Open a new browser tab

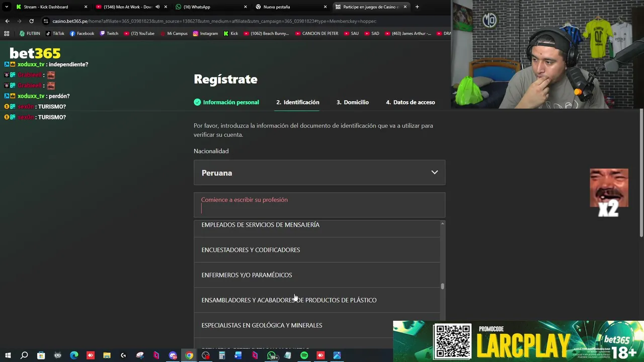417,7
